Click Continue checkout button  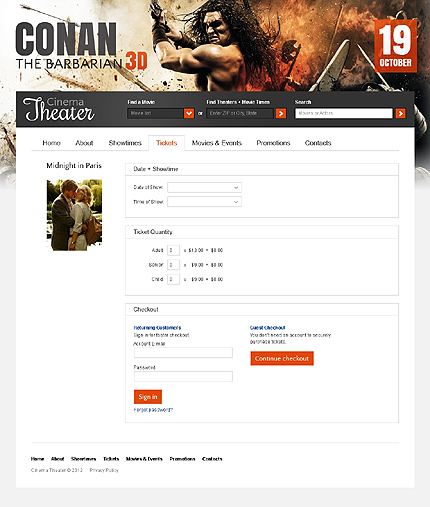282,358
